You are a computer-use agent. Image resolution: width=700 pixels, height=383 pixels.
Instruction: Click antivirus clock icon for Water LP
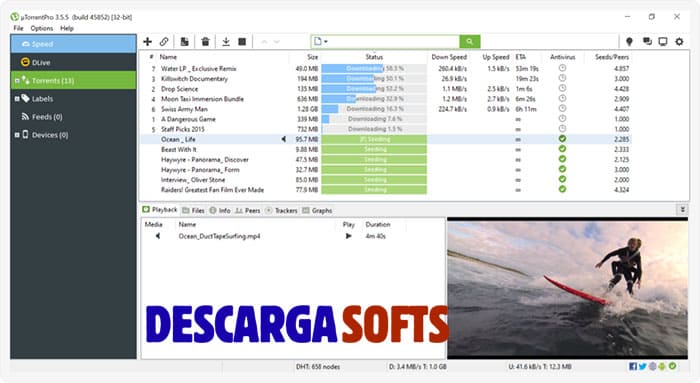[x=562, y=68]
